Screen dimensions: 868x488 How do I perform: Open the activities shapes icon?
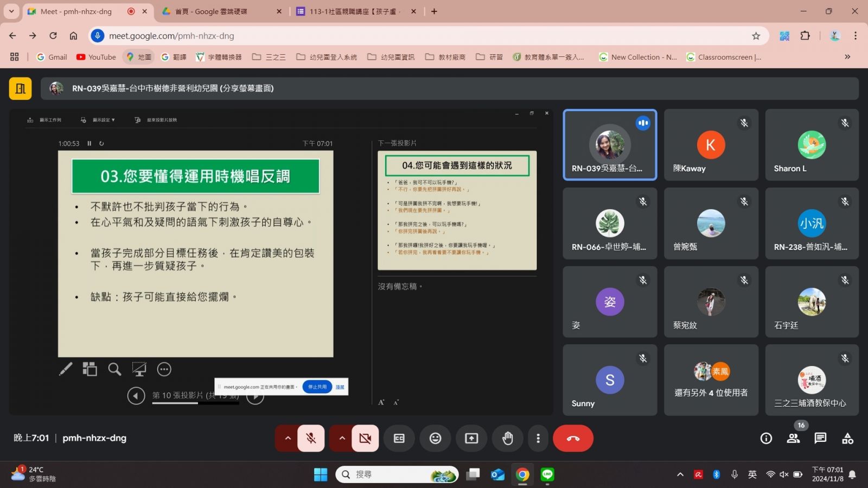[x=847, y=438]
